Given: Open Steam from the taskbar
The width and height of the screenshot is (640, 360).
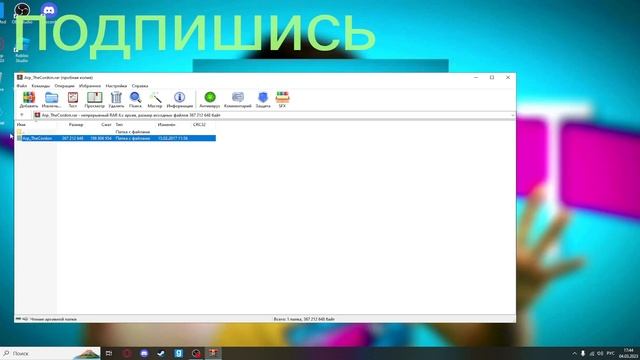Looking at the screenshot, I should (x=161, y=353).
